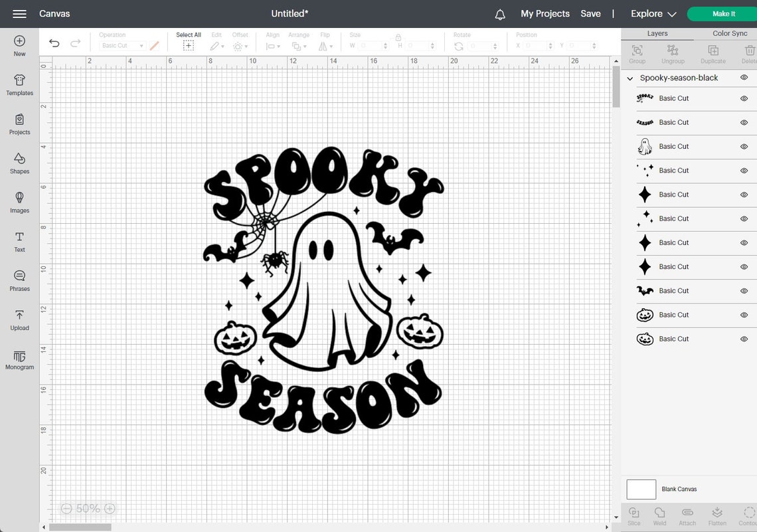This screenshot has width=757, height=532.
Task: Select the Text tool
Action: click(x=19, y=242)
